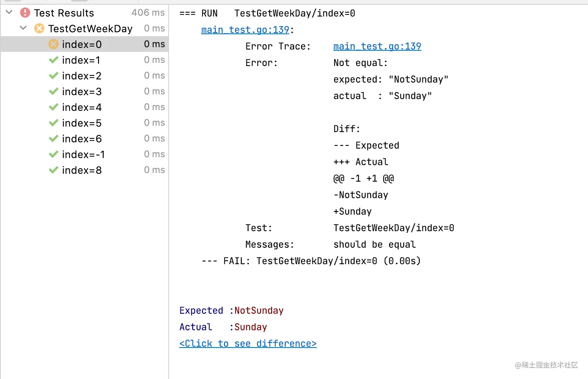Screen dimensions: 588x379
Task: Collapse the TestGetWeekDay tree node
Action: click(x=23, y=28)
